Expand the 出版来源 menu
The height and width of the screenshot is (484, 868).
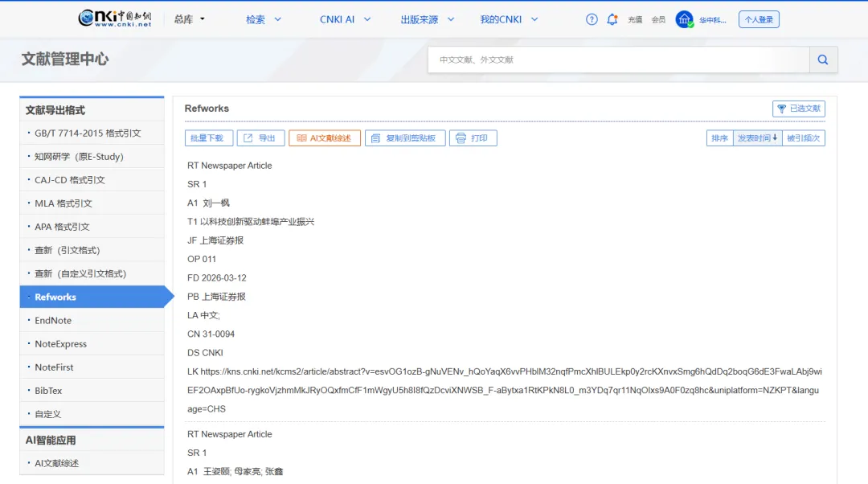tap(428, 19)
